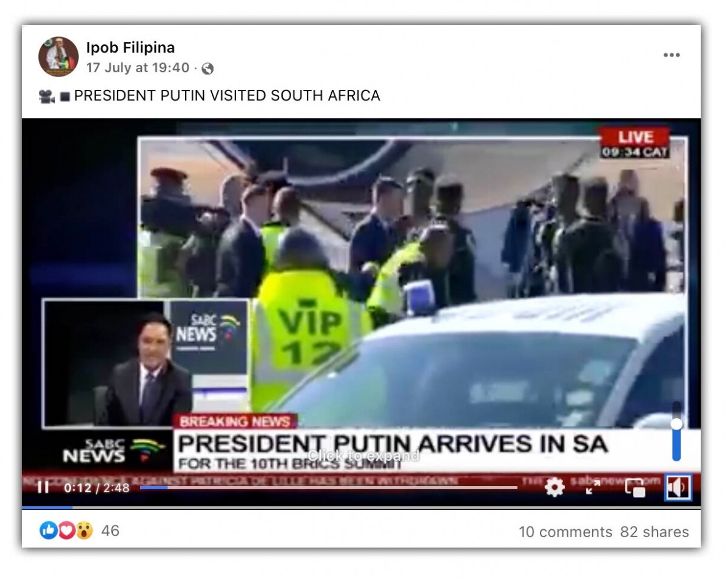Open the 17 July at 19:40 timestamp
The width and height of the screenshot is (728, 579).
point(138,68)
